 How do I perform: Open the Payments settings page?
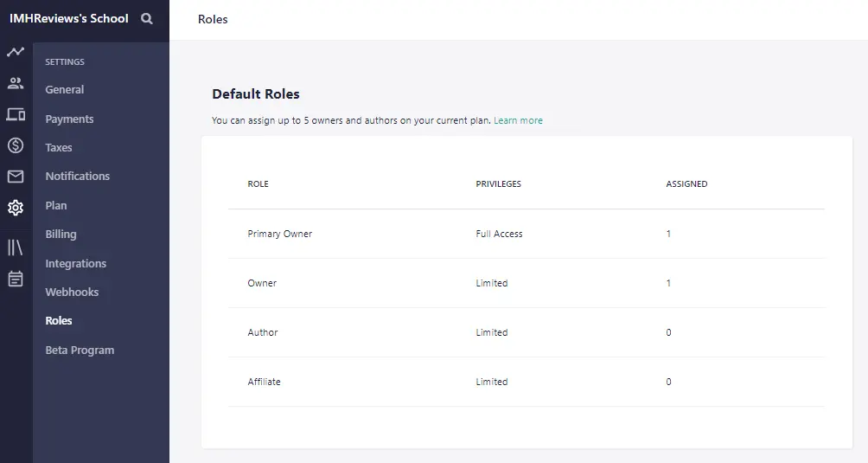pos(69,119)
